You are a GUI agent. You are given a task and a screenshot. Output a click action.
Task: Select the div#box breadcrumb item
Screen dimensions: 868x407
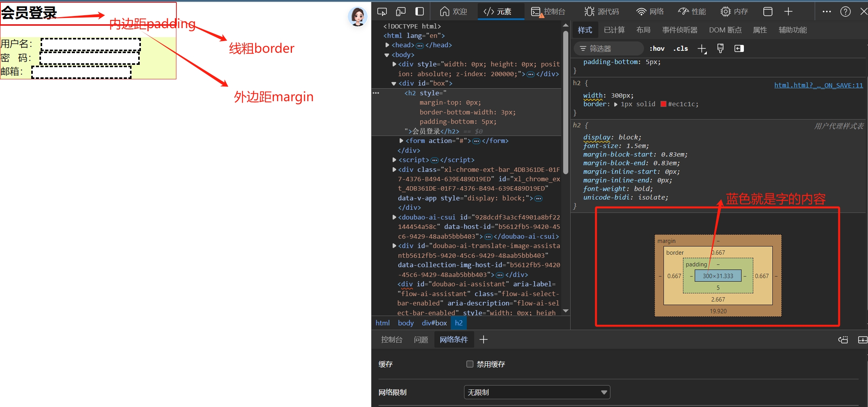434,323
